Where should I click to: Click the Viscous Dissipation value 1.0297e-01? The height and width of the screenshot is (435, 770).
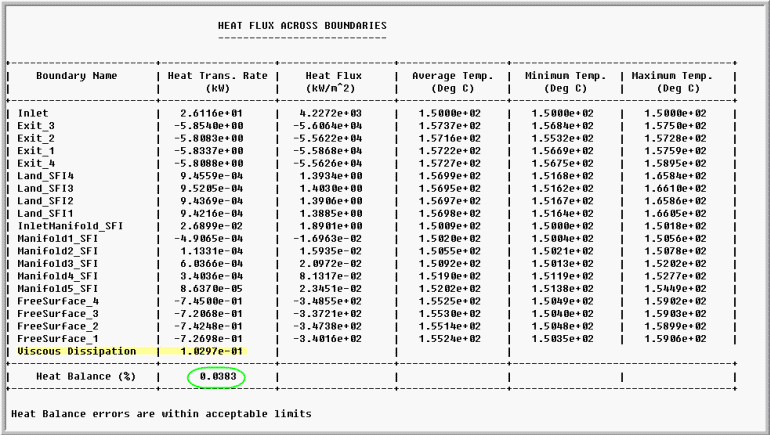click(211, 351)
